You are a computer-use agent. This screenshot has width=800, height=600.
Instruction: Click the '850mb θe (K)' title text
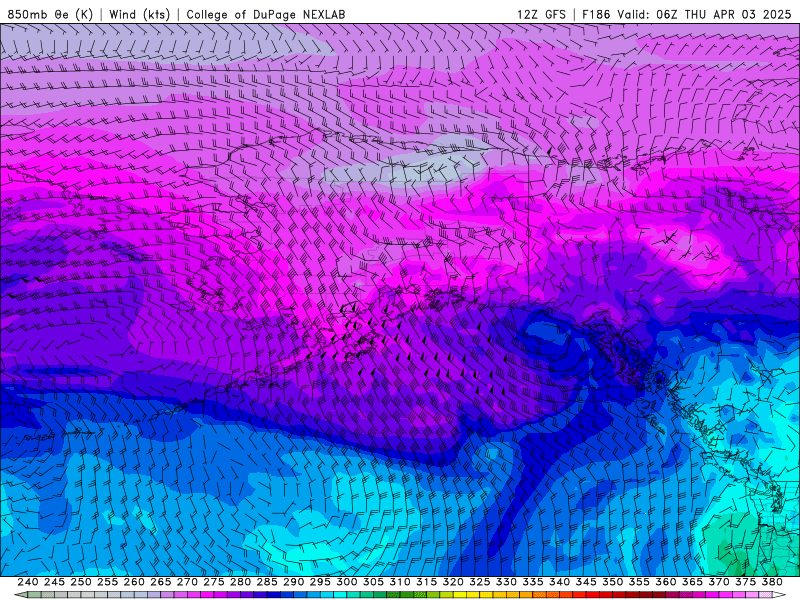point(49,14)
